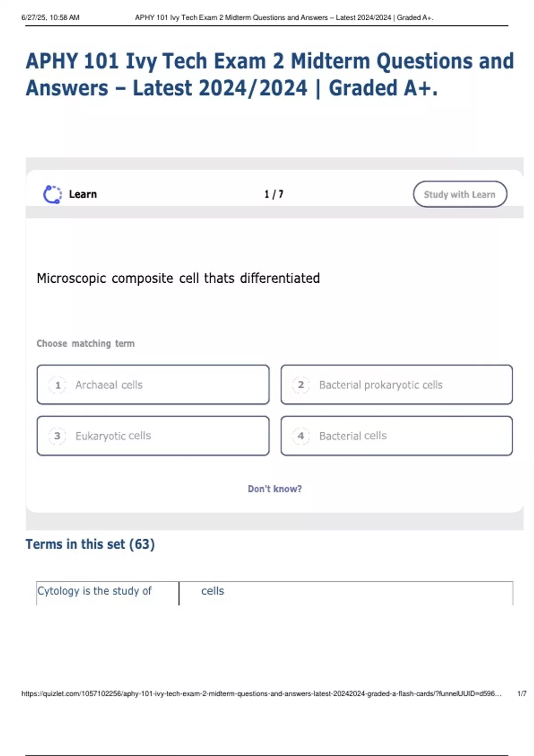
Task: Click the Don't know? link
Action: point(275,489)
